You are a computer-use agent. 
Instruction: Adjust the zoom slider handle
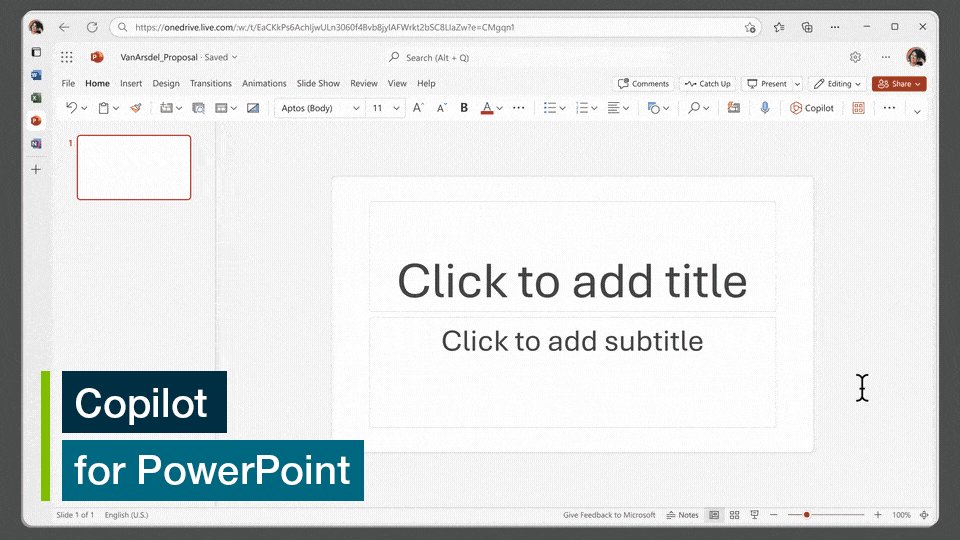click(807, 516)
